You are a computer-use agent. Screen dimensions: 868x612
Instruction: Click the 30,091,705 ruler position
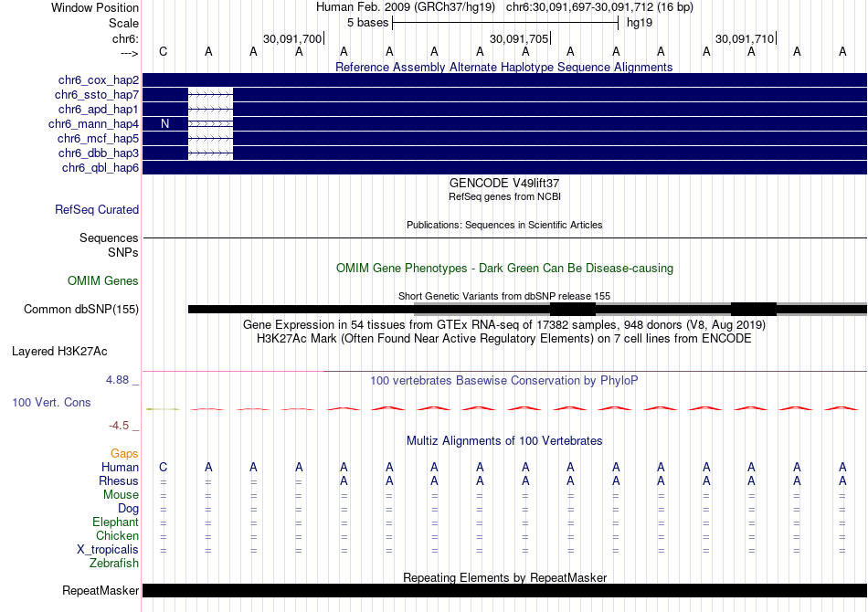519,38
